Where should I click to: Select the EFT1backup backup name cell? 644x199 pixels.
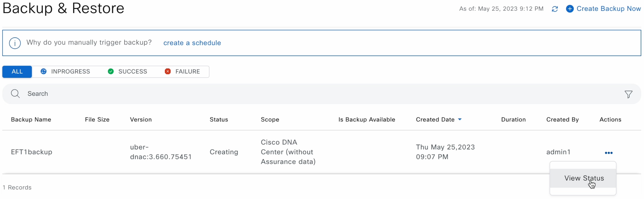click(32, 152)
